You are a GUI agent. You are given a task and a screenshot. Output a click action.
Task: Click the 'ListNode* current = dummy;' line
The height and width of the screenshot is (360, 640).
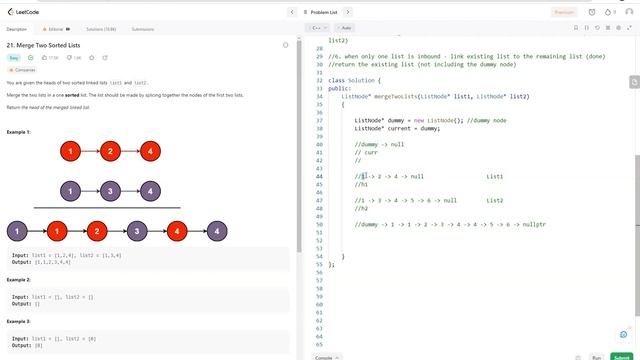click(397, 129)
